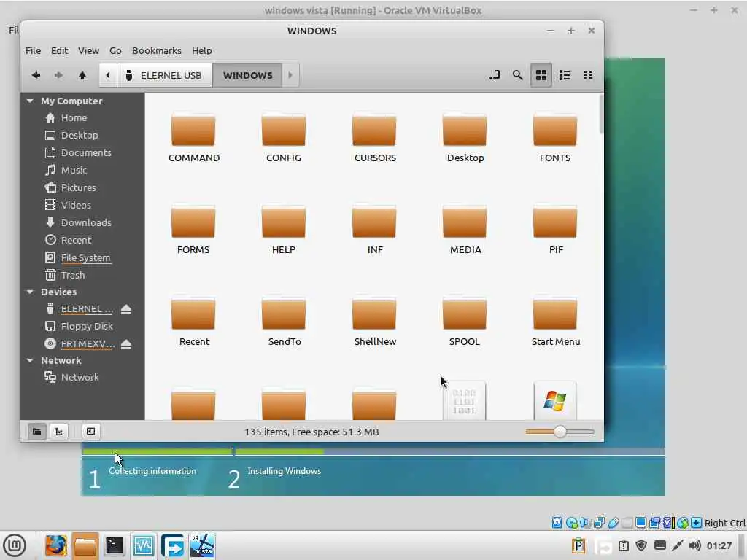
Task: Open the search magnifier tool
Action: pyautogui.click(x=517, y=75)
